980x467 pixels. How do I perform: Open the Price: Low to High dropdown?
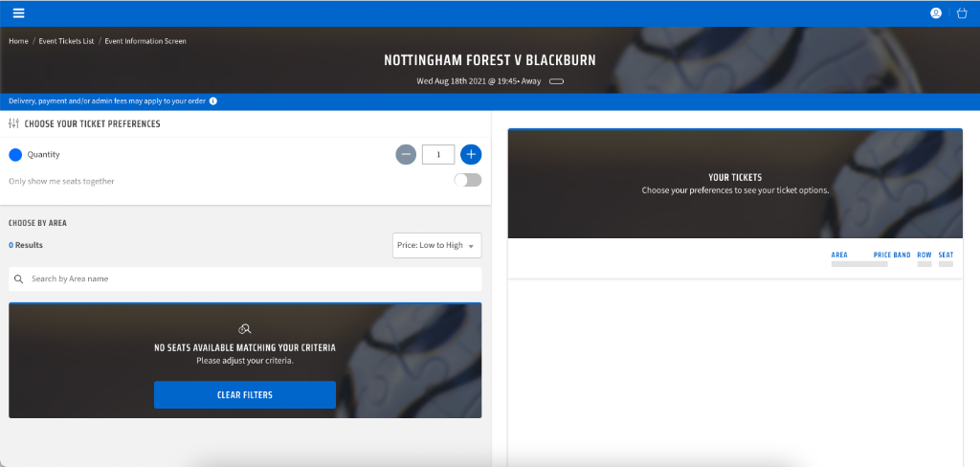pyautogui.click(x=436, y=245)
